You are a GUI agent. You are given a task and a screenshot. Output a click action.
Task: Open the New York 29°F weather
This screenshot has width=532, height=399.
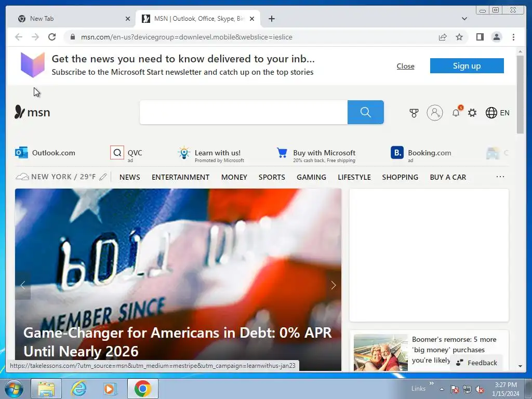pos(56,177)
